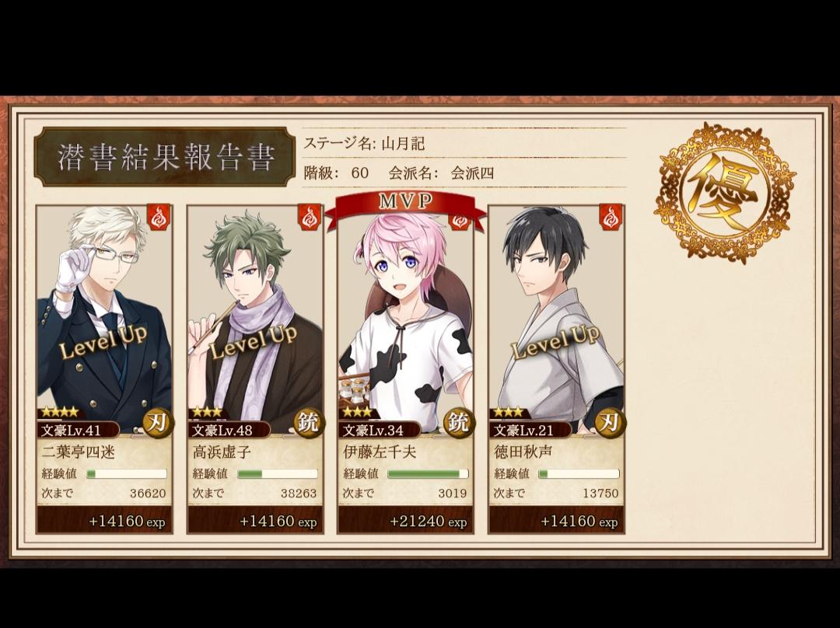840x628 pixels.
Task: Click the 刃 weapon badge on 徳田秋声's card
Action: (x=610, y=424)
